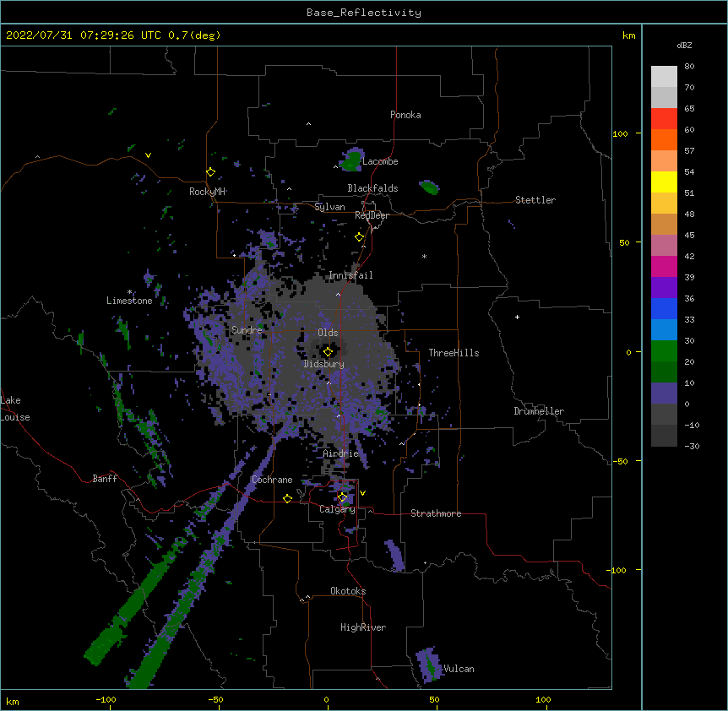Click the green radar echo east of Blackfalds
The image size is (728, 711).
click(429, 187)
